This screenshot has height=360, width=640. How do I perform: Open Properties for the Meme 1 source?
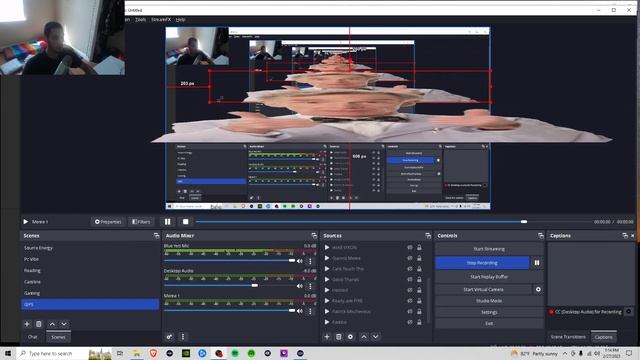click(108, 222)
